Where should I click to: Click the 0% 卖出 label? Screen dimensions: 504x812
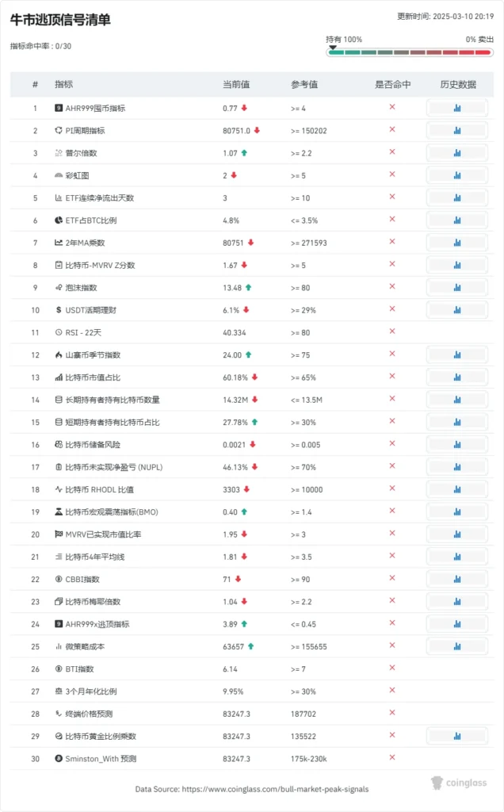479,40
